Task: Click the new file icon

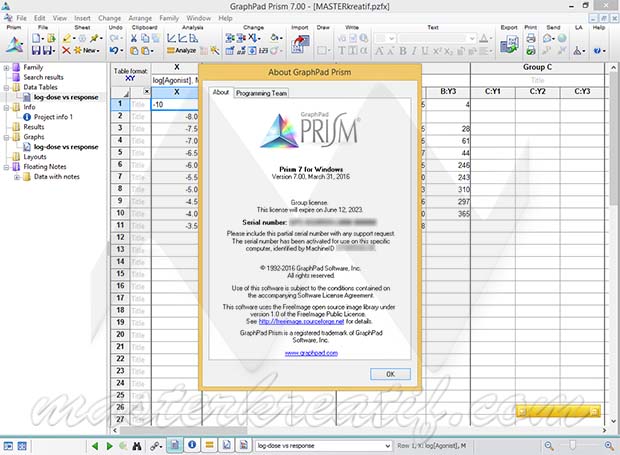Action: (x=36, y=38)
